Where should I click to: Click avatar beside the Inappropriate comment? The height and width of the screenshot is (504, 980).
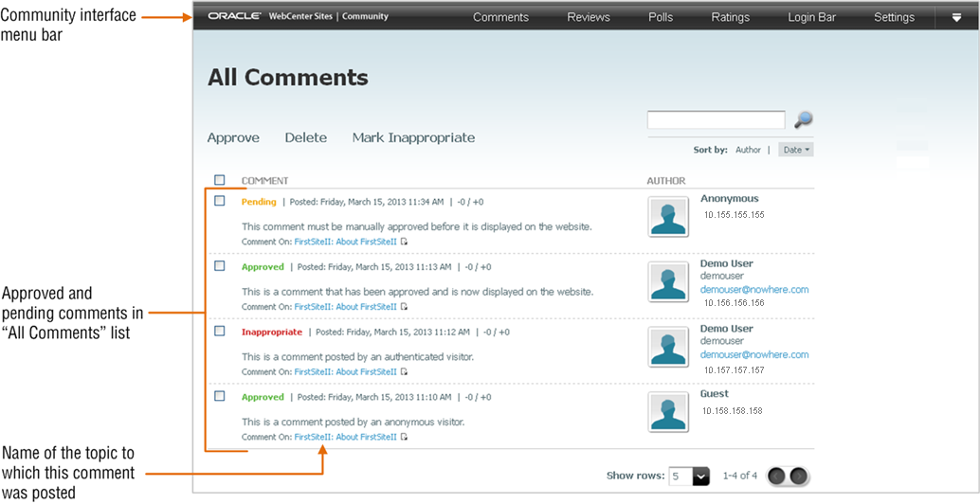(x=668, y=347)
